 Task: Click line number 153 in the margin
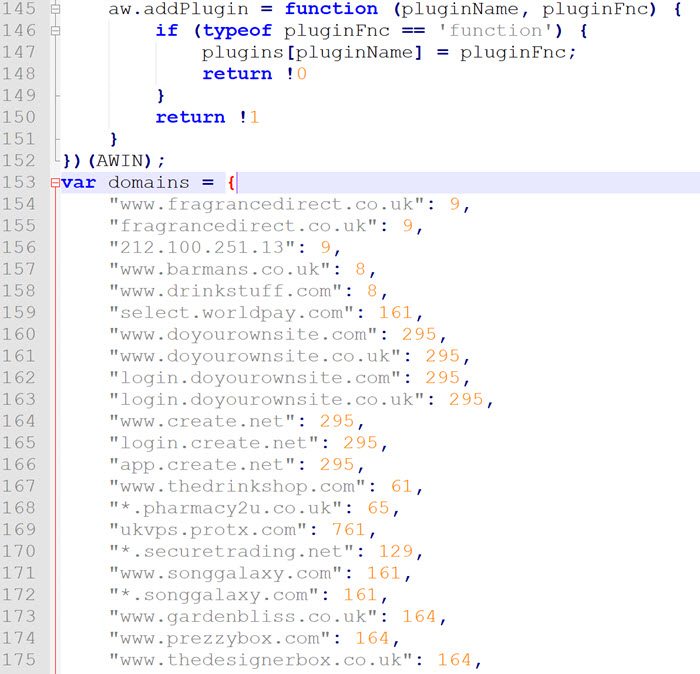(19, 183)
